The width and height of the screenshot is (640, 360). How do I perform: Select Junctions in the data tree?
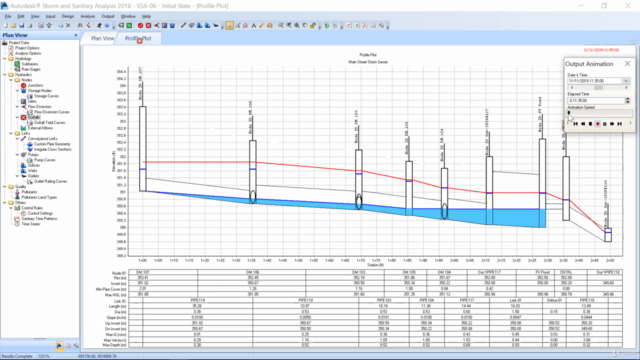(x=35, y=85)
